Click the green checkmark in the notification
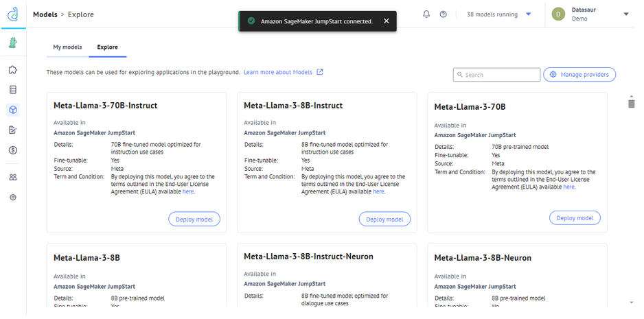This screenshot has height=319, width=644. pyautogui.click(x=251, y=21)
